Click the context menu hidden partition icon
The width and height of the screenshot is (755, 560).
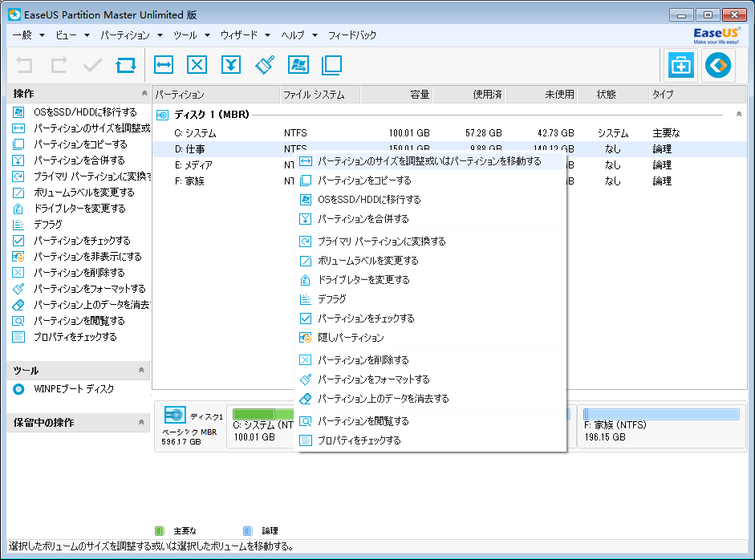(x=305, y=338)
